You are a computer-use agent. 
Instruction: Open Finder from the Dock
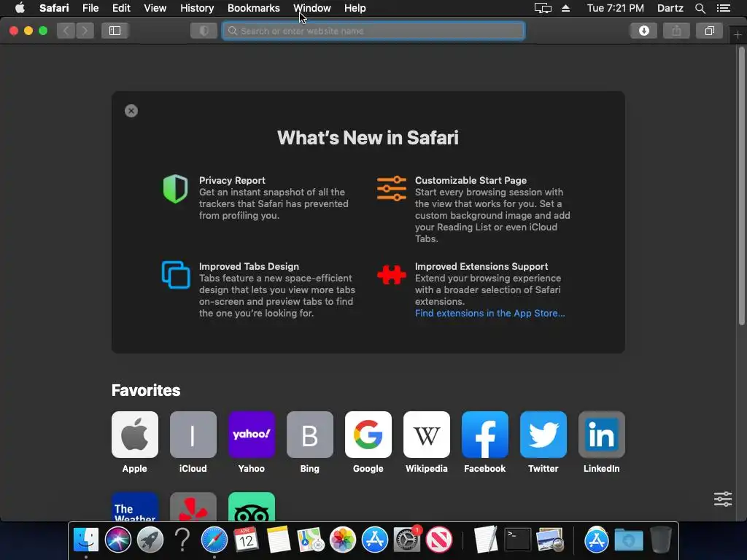point(86,540)
